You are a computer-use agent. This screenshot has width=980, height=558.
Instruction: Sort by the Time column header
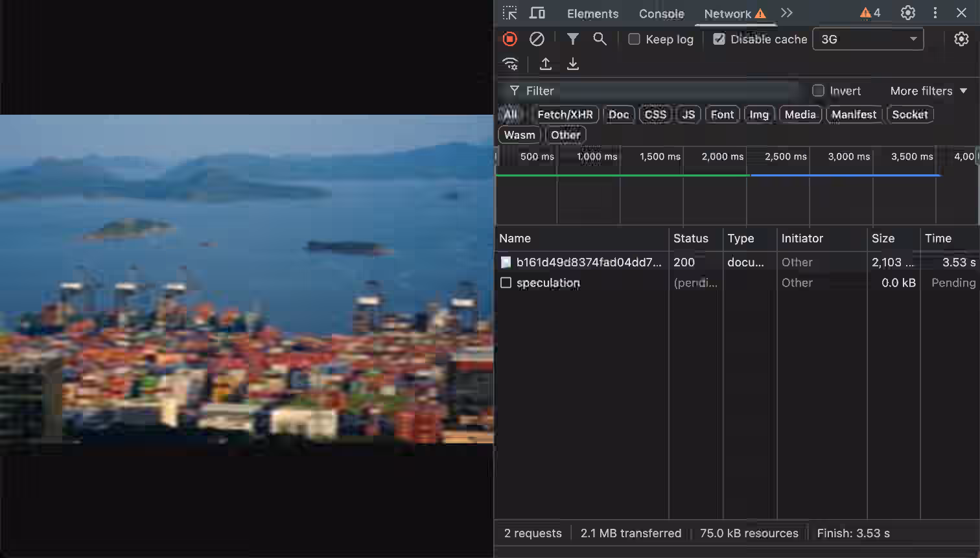point(949,238)
